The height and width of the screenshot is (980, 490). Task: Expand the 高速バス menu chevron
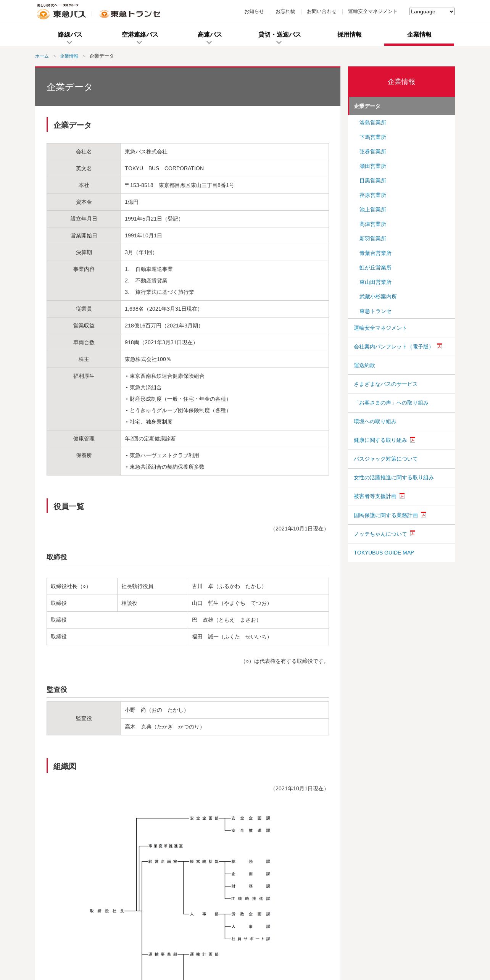click(209, 42)
